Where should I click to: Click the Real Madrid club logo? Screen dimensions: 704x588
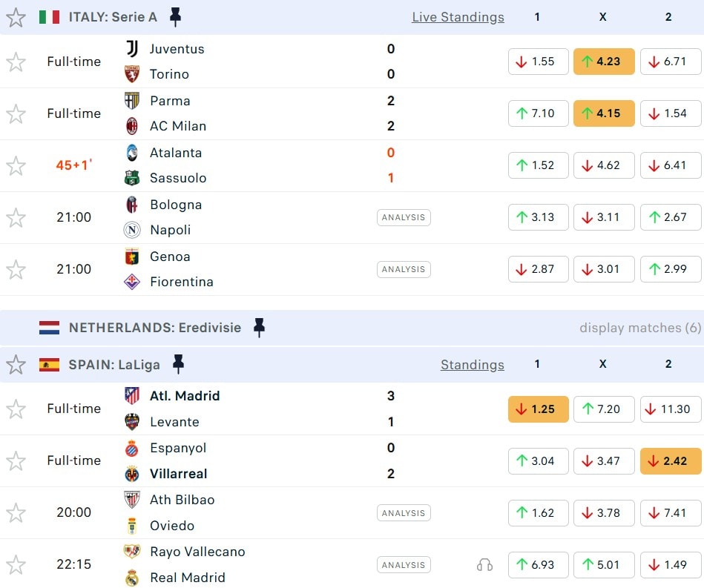[x=132, y=578]
